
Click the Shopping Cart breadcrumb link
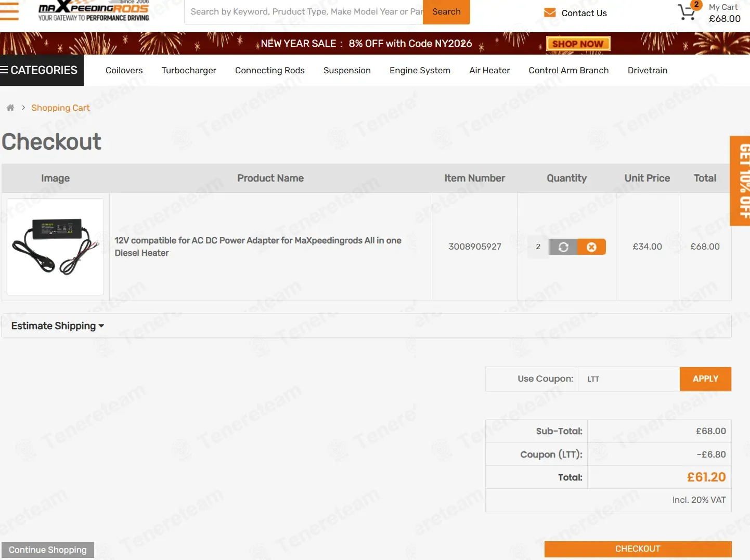tap(60, 108)
